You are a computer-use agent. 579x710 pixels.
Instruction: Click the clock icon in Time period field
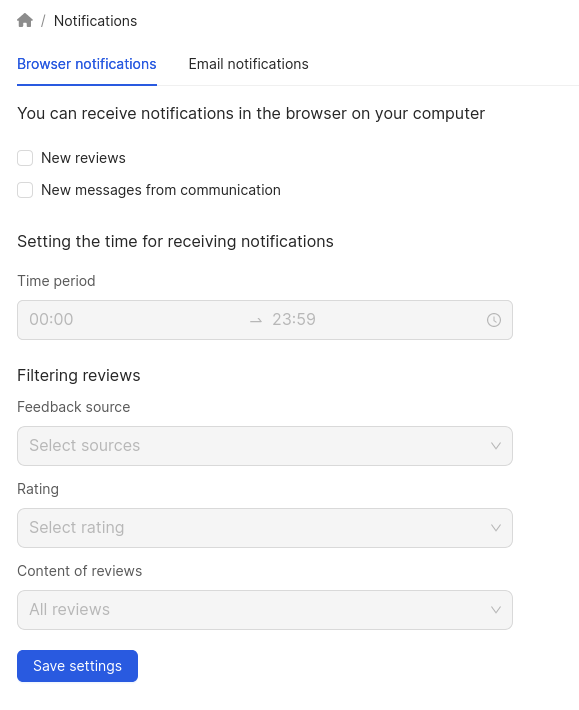point(493,320)
